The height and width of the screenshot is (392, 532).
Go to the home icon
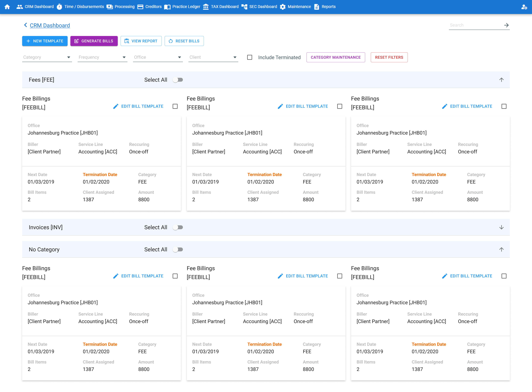7,7
